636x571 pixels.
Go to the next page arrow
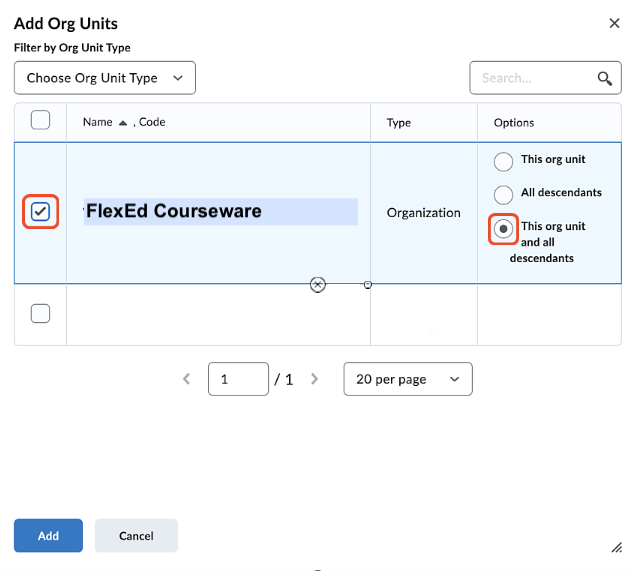(x=314, y=379)
